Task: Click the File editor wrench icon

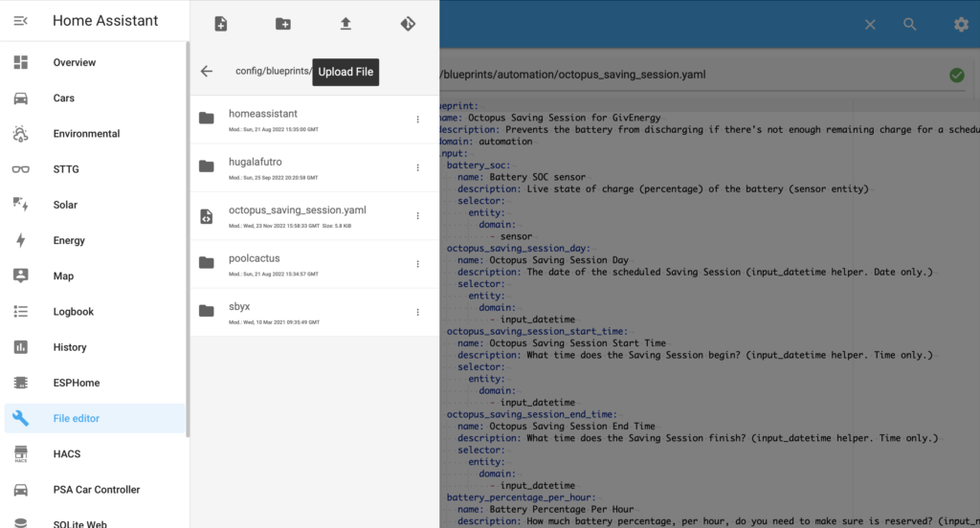Action: pos(21,418)
